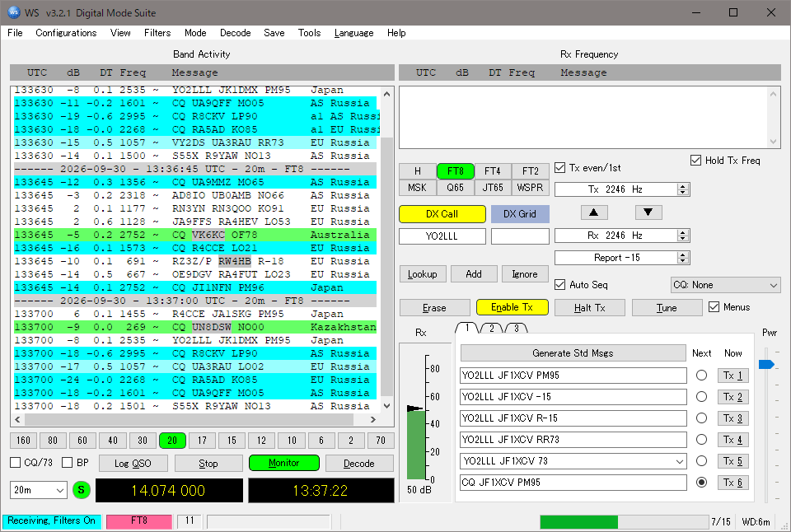
Task: Click the WS application icon in title bar
Action: (14, 12)
